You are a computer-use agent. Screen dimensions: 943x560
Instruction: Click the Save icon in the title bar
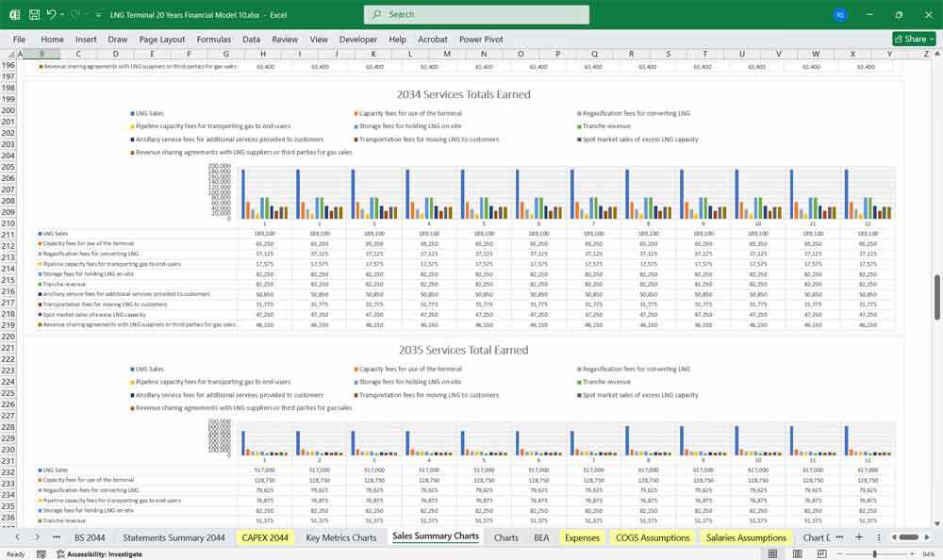click(x=34, y=14)
